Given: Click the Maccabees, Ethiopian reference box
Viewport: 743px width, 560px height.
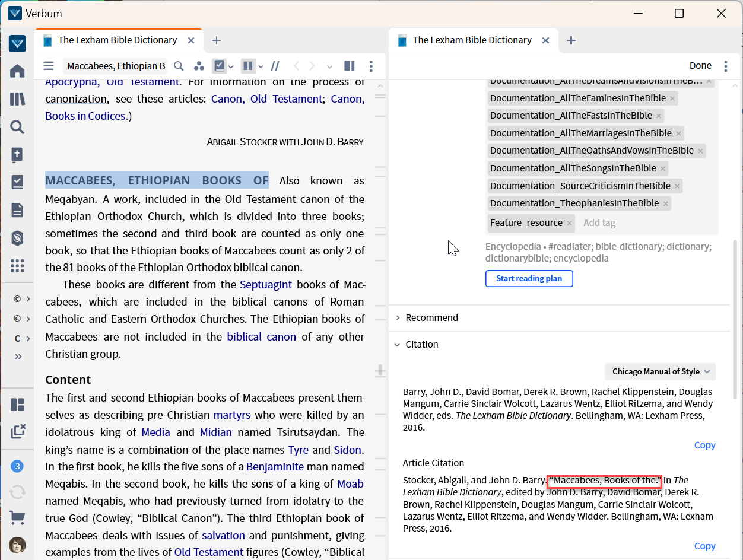Looking at the screenshot, I should [x=115, y=66].
